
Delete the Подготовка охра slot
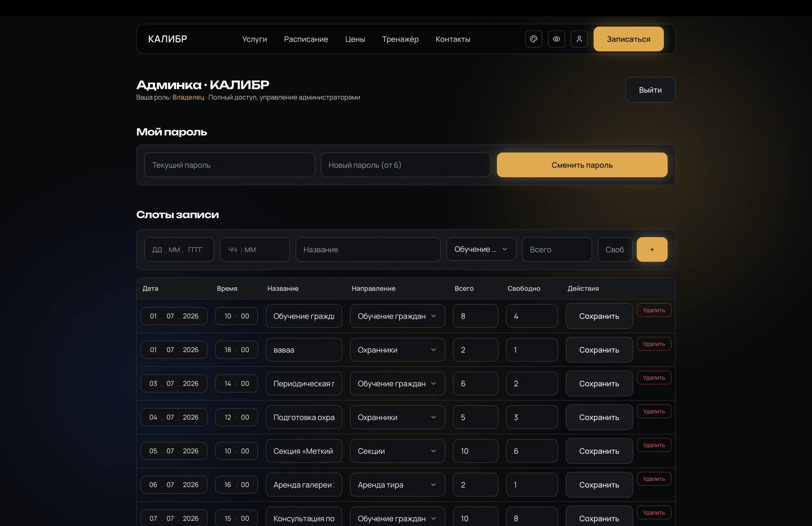click(x=654, y=411)
